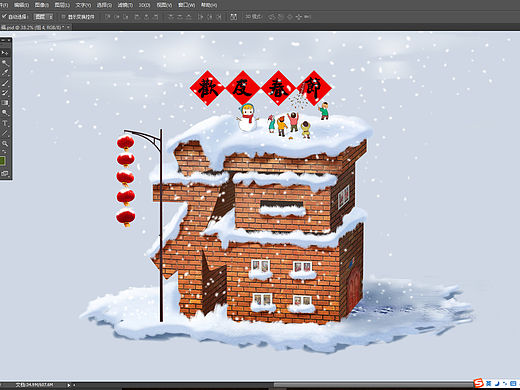Click the auto-align layers icon
Viewport: 520px width, 390px height.
[x=234, y=16]
